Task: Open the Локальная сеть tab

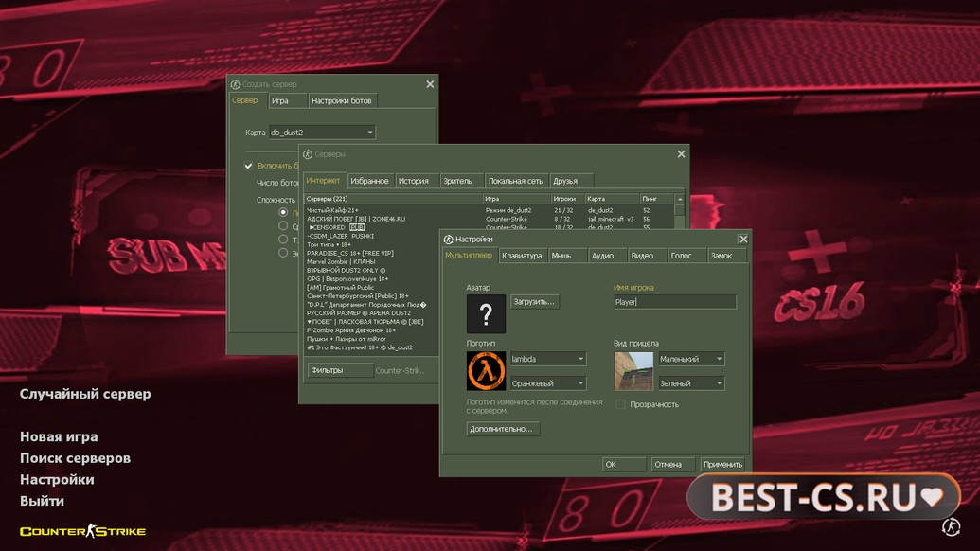Action: tap(516, 181)
